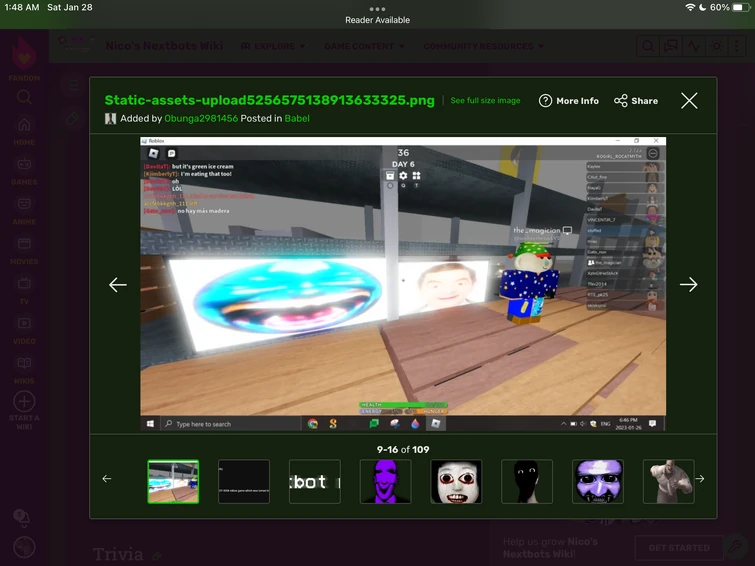Close the image lightbox with the X
The width and height of the screenshot is (755, 566).
pos(689,101)
